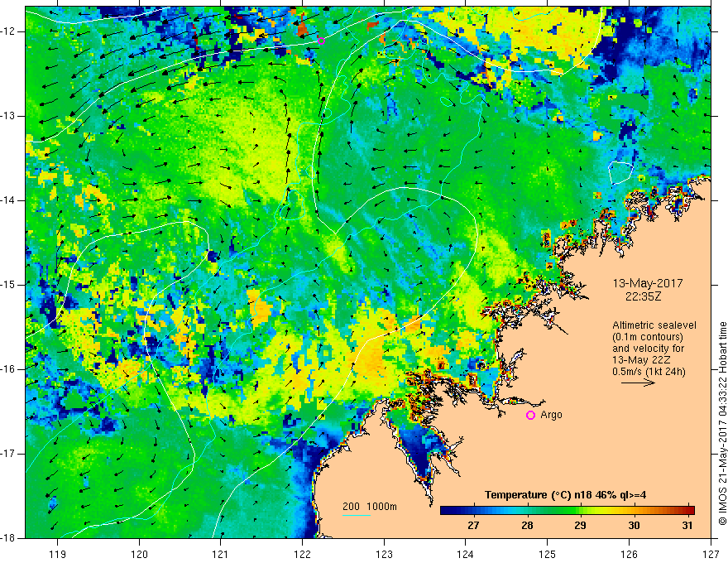Click the latitude axis label '-16'

coord(8,369)
